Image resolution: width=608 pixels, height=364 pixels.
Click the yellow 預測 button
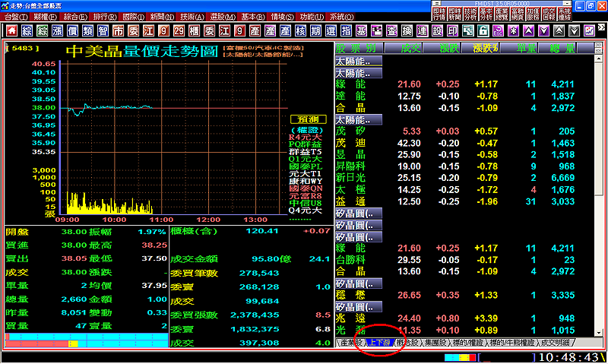coord(309,119)
